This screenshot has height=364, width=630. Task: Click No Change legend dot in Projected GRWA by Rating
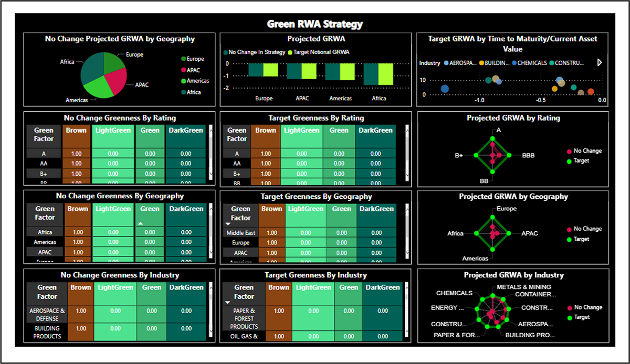pos(569,151)
